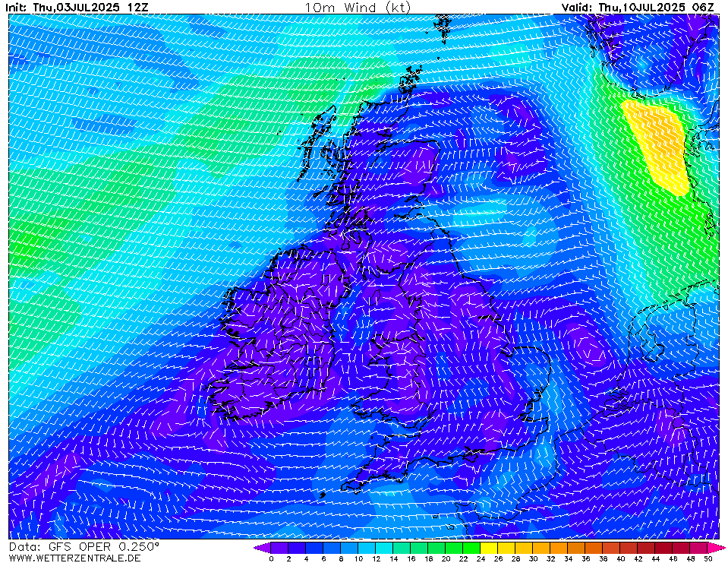Screen dimensions: 728x563
Task: Select the cyan swatch between 12 and 14
Action: [x=384, y=548]
